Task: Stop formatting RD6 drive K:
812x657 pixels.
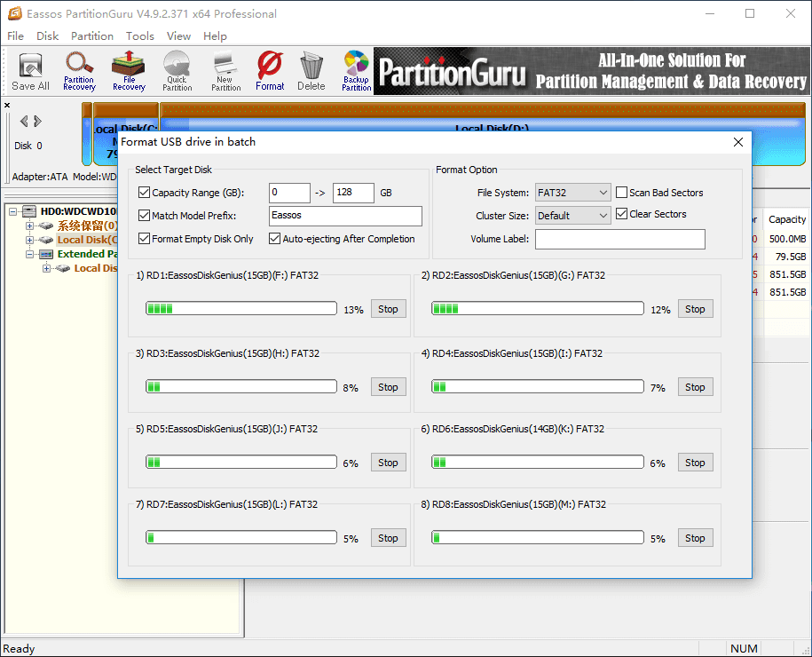Action: [x=696, y=463]
